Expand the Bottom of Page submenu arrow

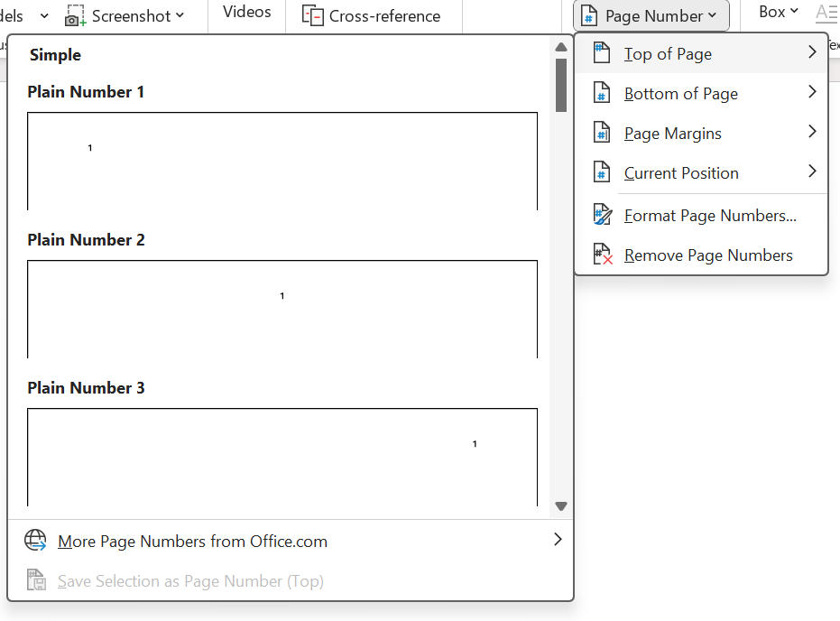tap(812, 92)
